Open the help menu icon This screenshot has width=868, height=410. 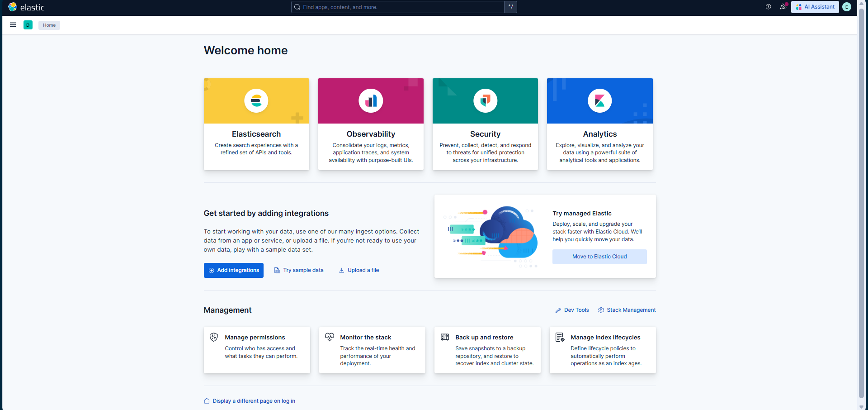(768, 7)
